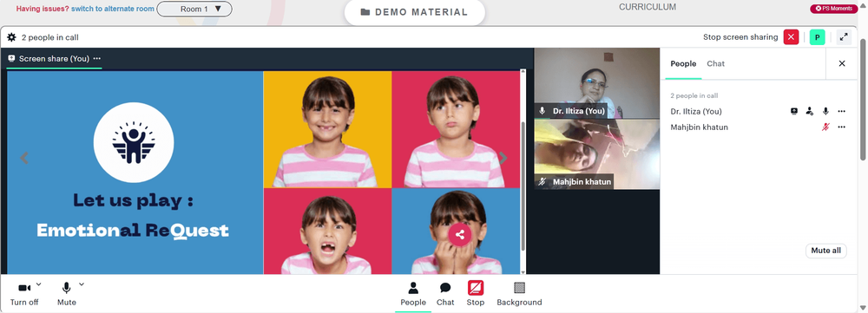Viewport: 868px width, 313px height.
Task: Open Background effects in bottom toolbar
Action: [x=519, y=294]
